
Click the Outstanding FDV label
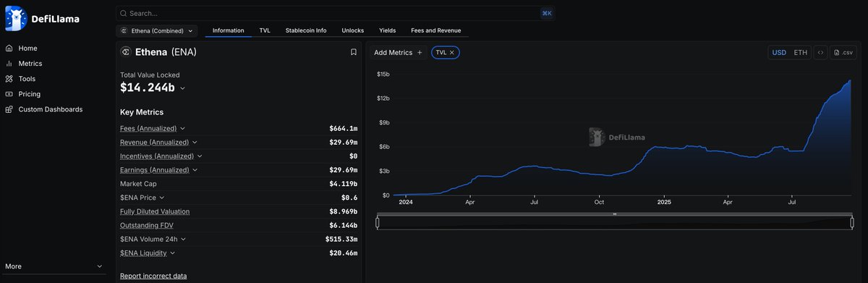[x=147, y=225]
